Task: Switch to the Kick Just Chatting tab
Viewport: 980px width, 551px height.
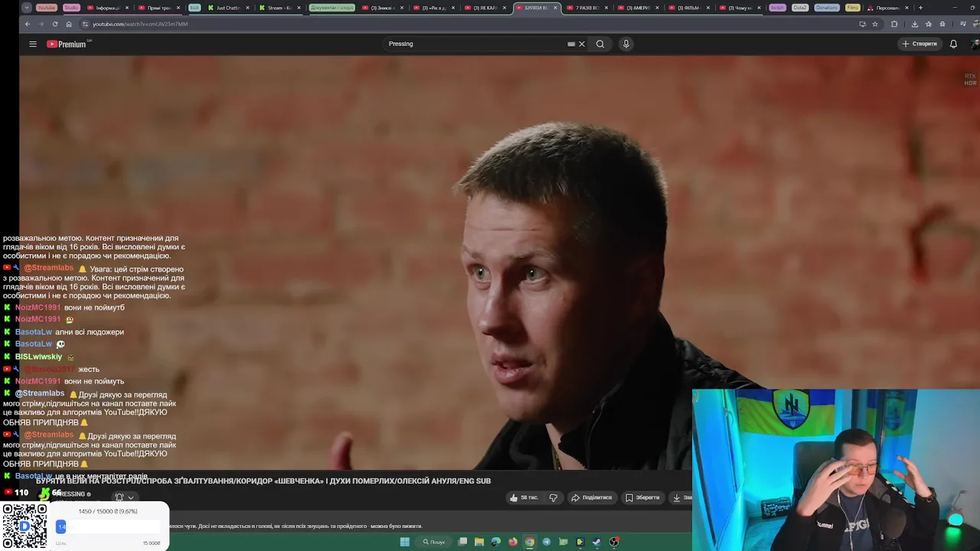Action: tap(228, 8)
